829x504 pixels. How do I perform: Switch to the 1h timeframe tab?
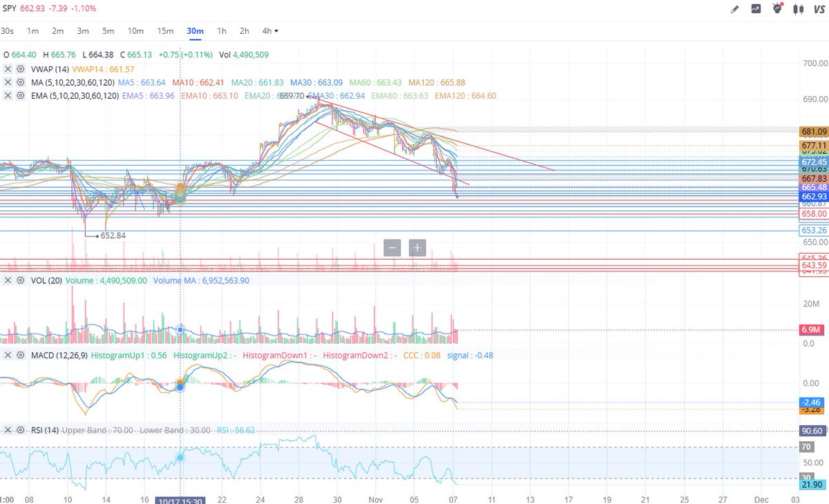(221, 31)
